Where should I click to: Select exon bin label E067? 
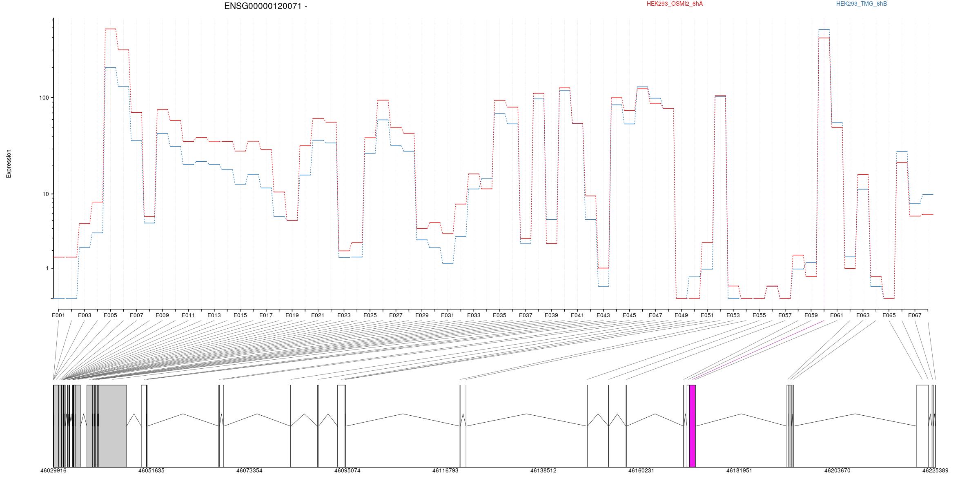point(915,315)
